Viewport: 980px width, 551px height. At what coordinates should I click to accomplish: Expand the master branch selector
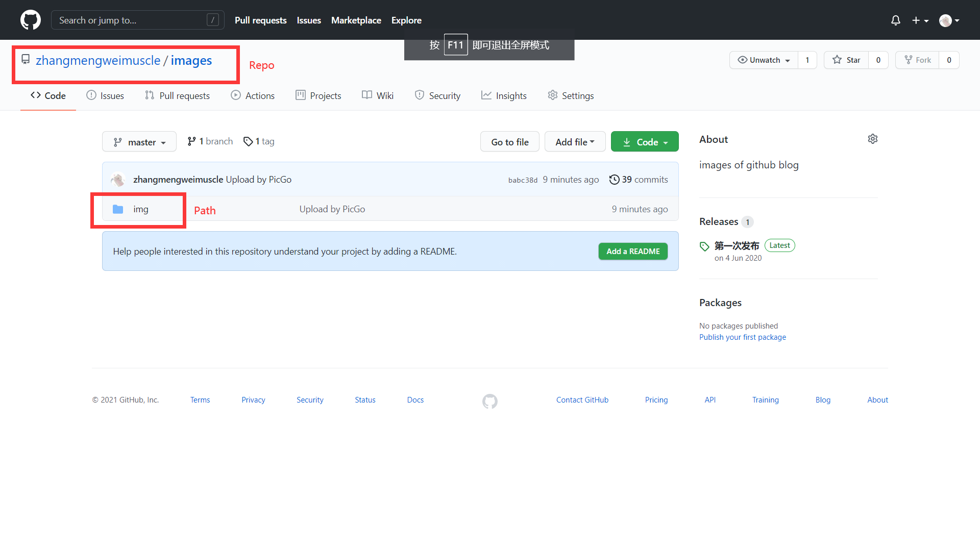(139, 142)
